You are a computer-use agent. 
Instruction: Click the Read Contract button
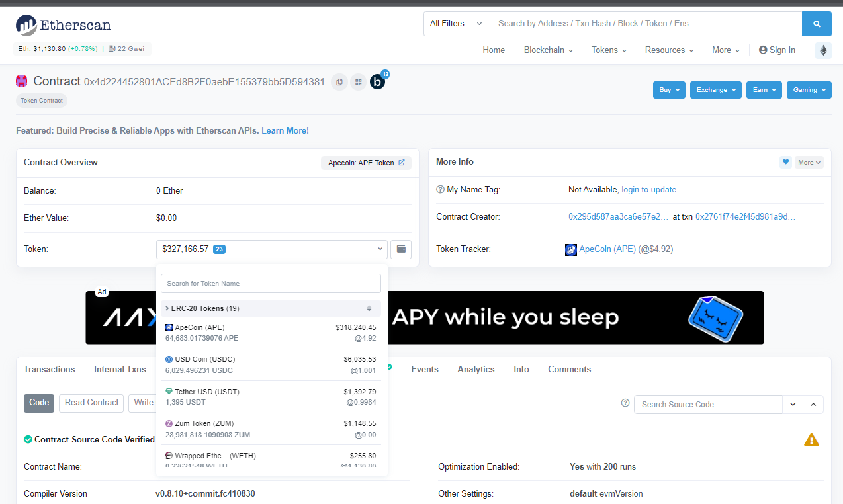[x=91, y=403]
